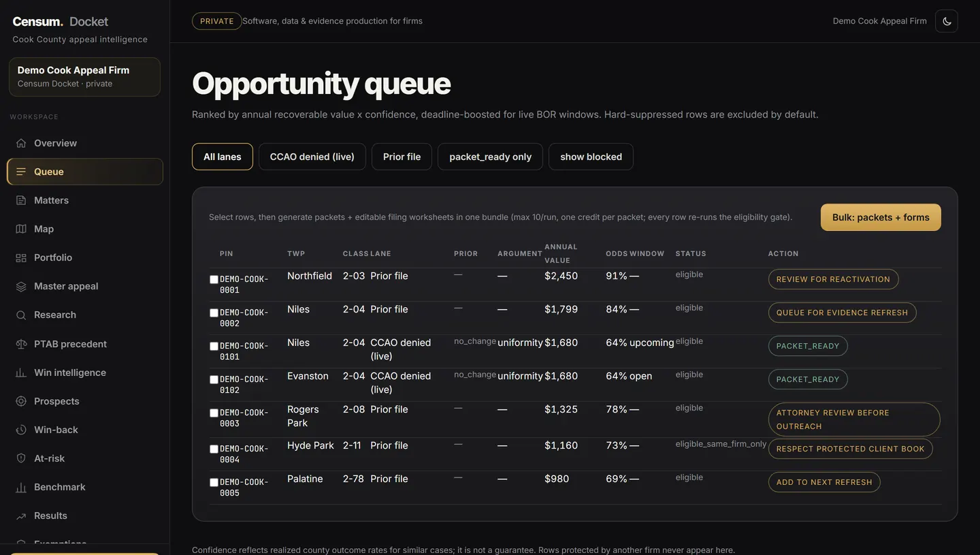The width and height of the screenshot is (980, 555).
Task: Click Add to Next Refresh button
Action: tap(824, 482)
